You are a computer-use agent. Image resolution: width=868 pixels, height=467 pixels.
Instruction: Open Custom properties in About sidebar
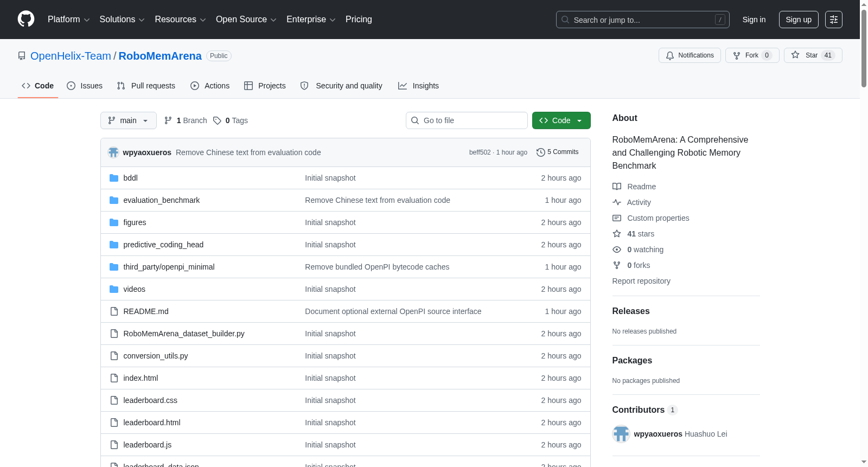click(651, 218)
